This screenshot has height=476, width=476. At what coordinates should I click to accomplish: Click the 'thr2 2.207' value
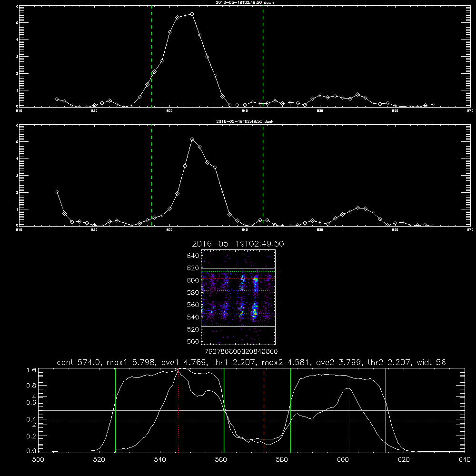(389, 362)
